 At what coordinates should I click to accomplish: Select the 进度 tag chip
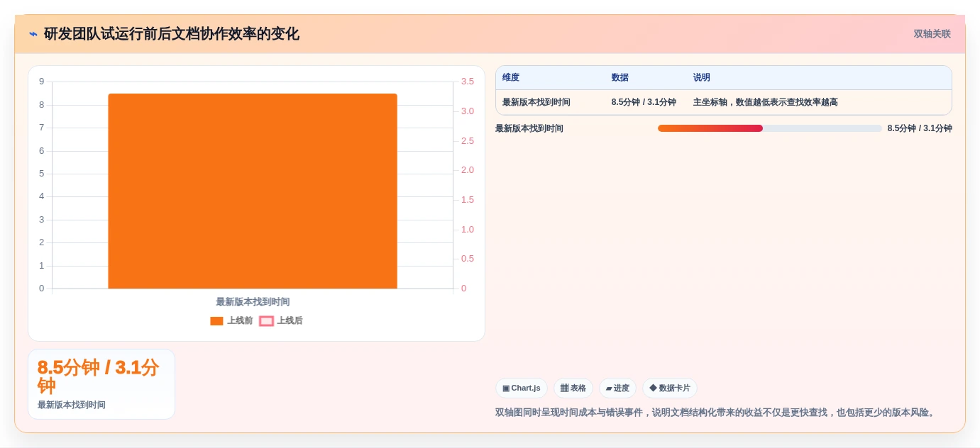(x=617, y=388)
